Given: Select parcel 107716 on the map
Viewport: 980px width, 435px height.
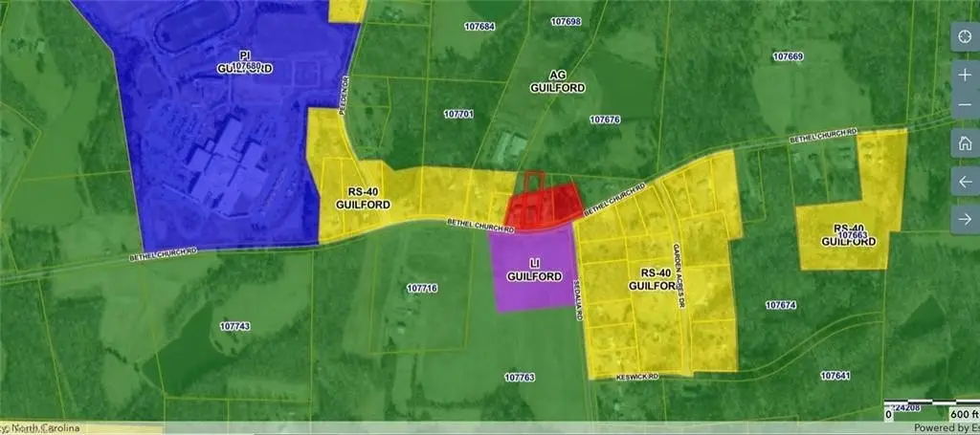Looking at the screenshot, I should (x=422, y=288).
